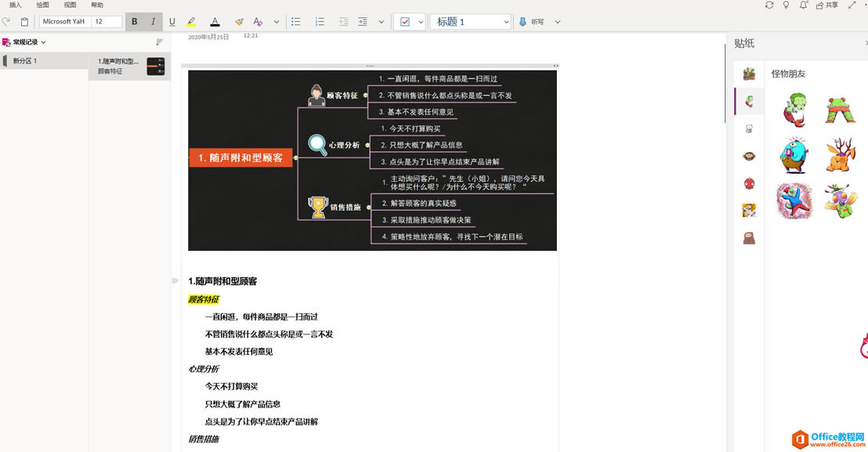
Task: Open the 插入 menu
Action: pyautogui.click(x=15, y=5)
